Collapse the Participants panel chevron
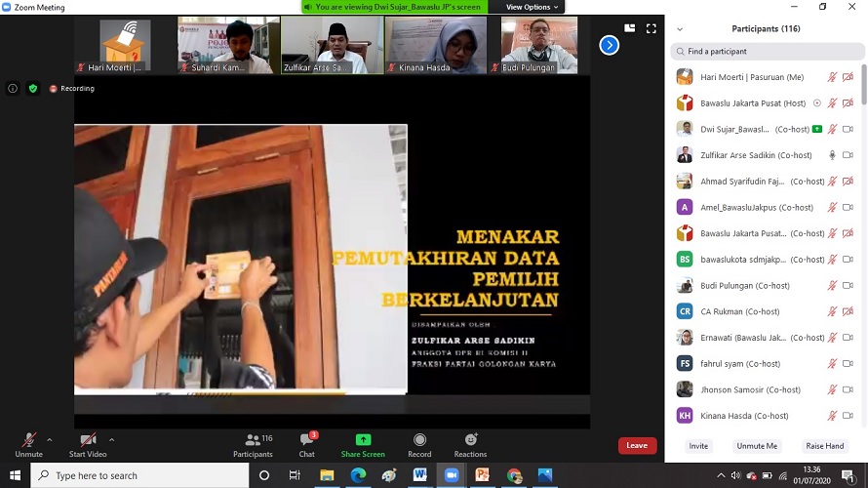 [x=680, y=29]
